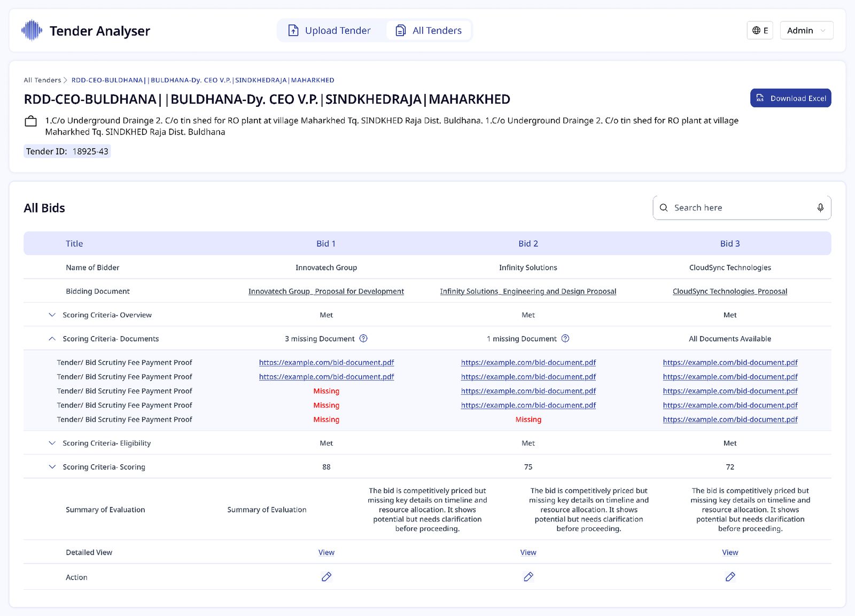Click the Detailed View row label
The width and height of the screenshot is (855, 616).
click(89, 552)
